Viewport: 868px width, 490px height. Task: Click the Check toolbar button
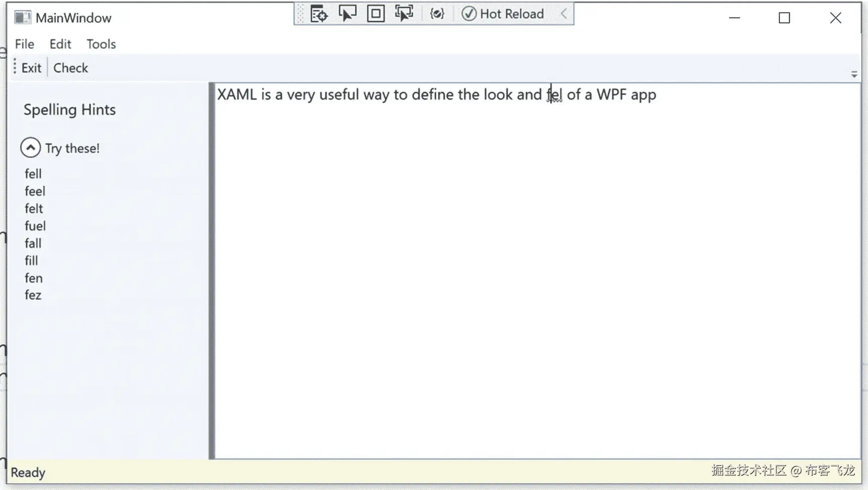(x=70, y=68)
